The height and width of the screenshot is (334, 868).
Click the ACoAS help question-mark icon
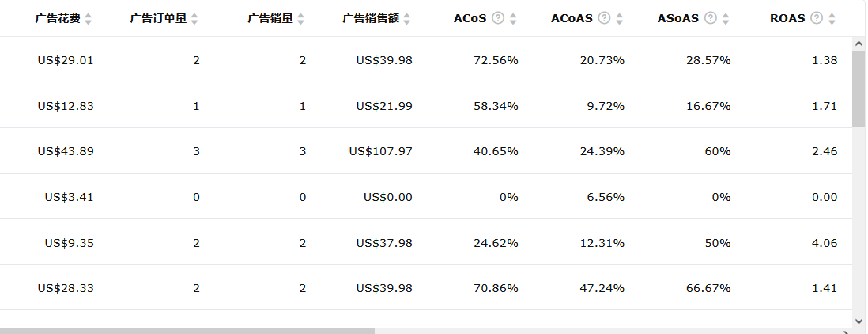pos(605,18)
